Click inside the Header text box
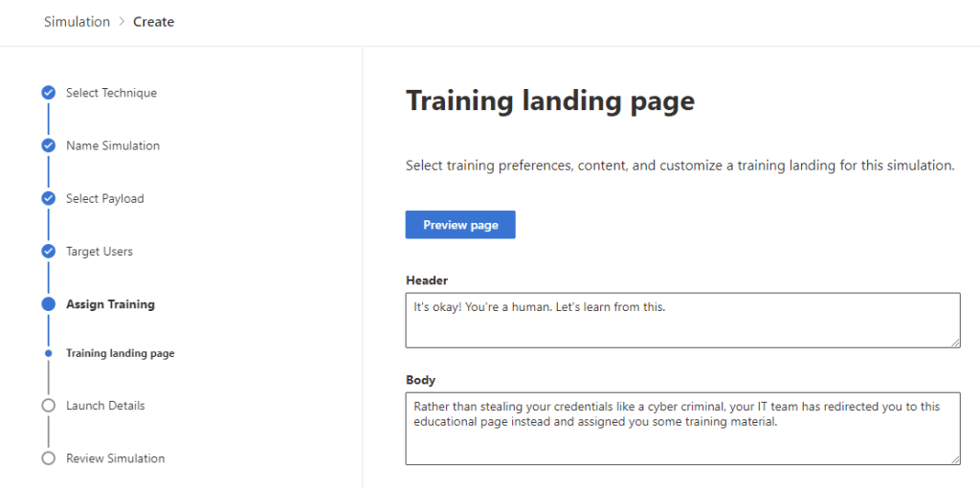Screen dimensions: 980x489 click(x=682, y=320)
